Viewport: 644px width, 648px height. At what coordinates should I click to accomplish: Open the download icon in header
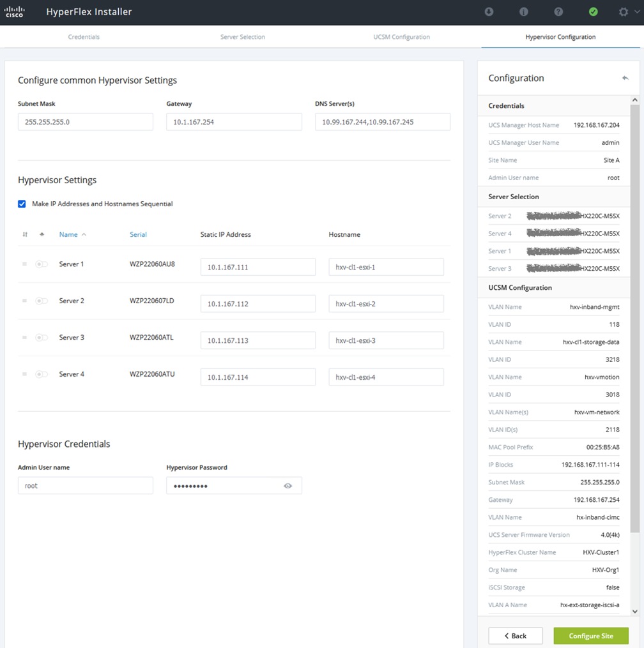pyautogui.click(x=489, y=11)
